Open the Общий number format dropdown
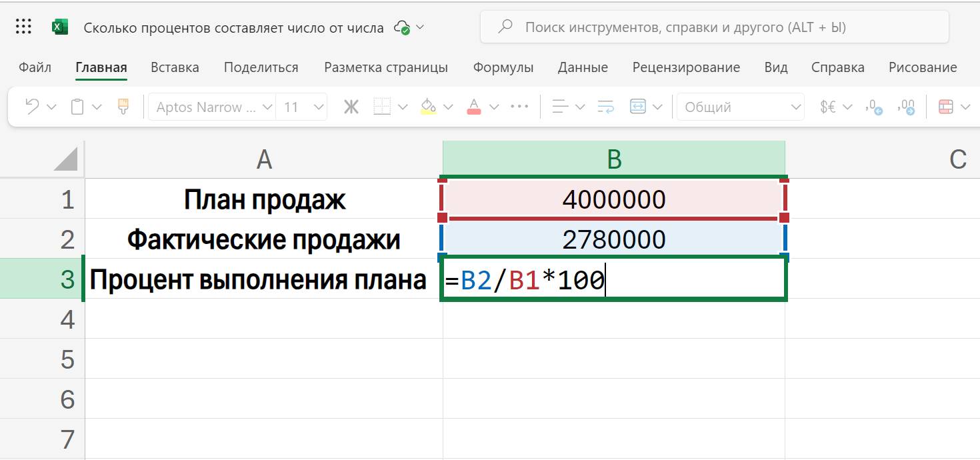The image size is (980, 460). click(740, 107)
